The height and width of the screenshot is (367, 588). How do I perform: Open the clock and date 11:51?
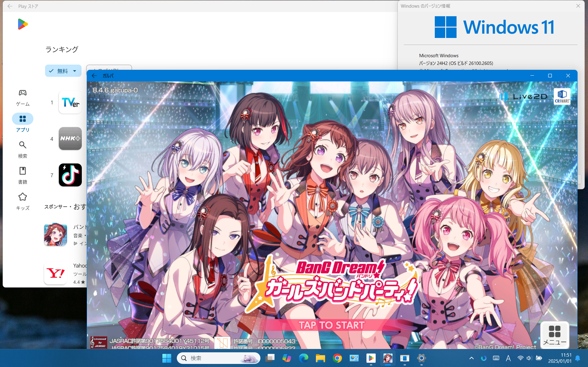coord(560,358)
